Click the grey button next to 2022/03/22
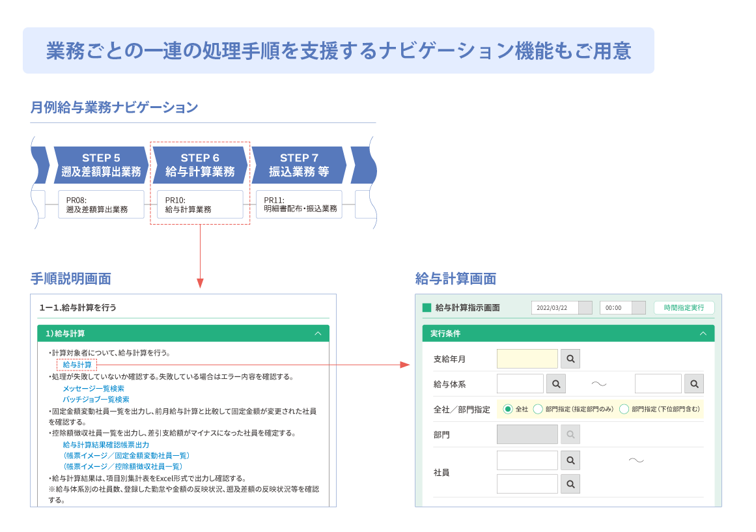 pyautogui.click(x=585, y=308)
